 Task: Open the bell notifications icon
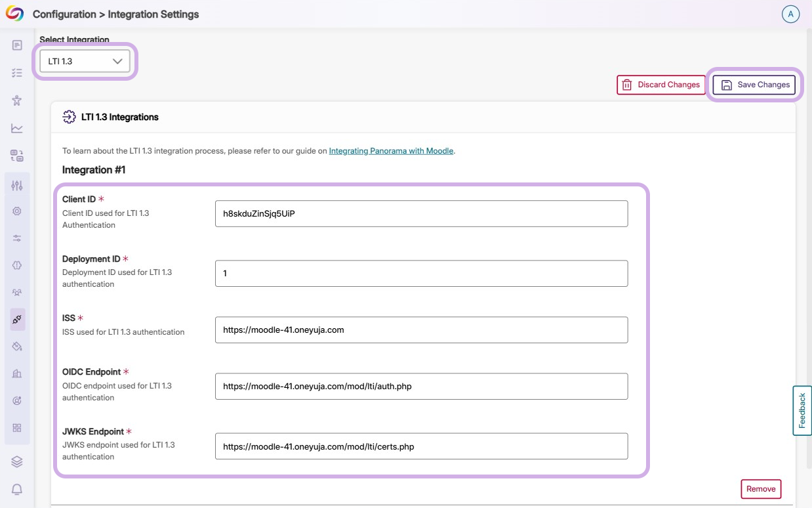pos(17,490)
